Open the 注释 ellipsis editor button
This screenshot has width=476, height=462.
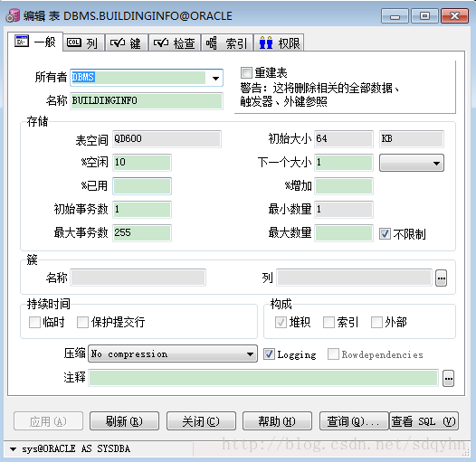448,379
